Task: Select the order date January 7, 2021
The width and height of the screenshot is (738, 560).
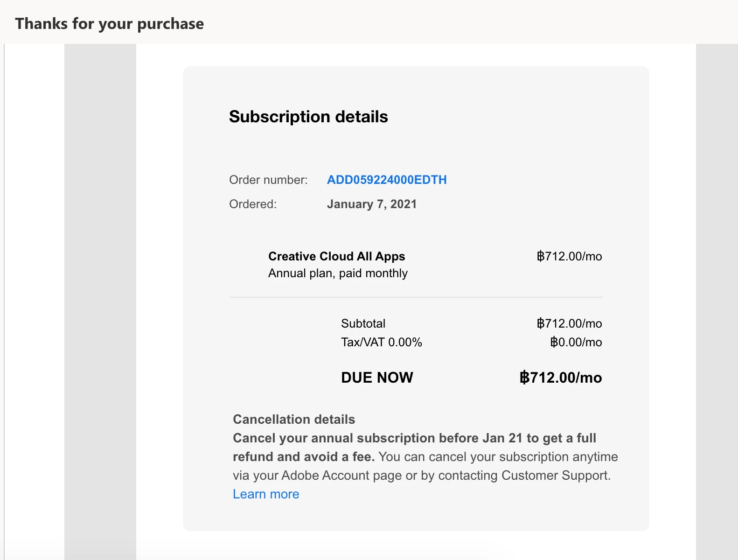Action: pyautogui.click(x=371, y=204)
